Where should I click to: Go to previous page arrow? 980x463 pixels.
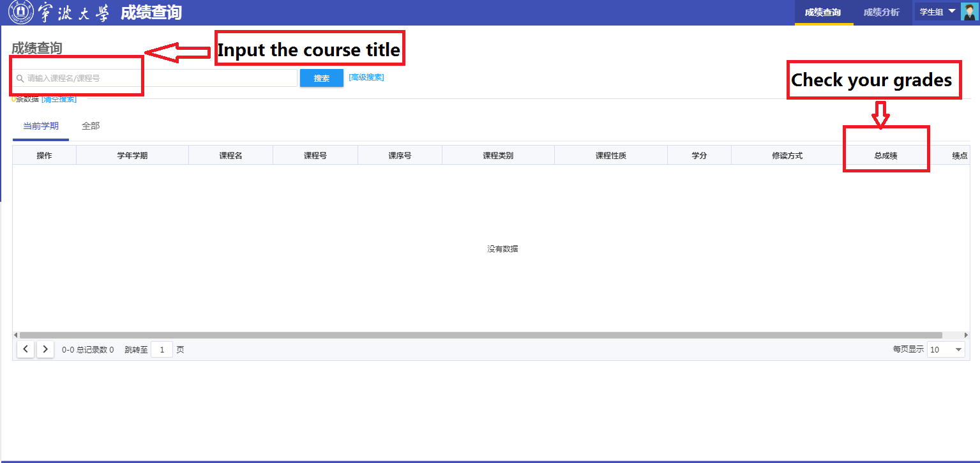point(26,349)
